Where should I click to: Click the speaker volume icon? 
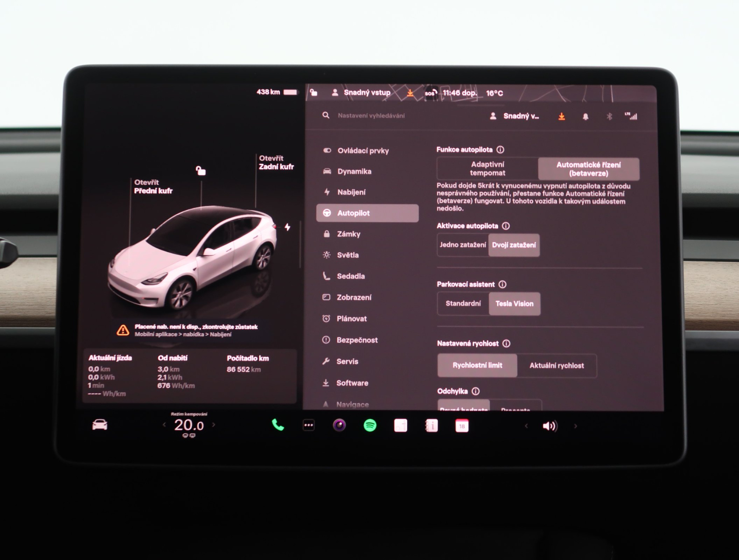(x=550, y=426)
